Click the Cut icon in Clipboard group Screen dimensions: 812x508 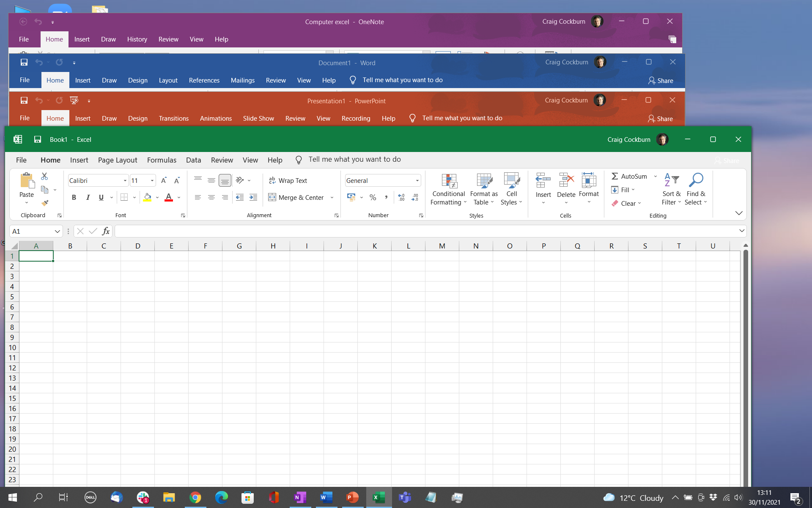click(45, 176)
